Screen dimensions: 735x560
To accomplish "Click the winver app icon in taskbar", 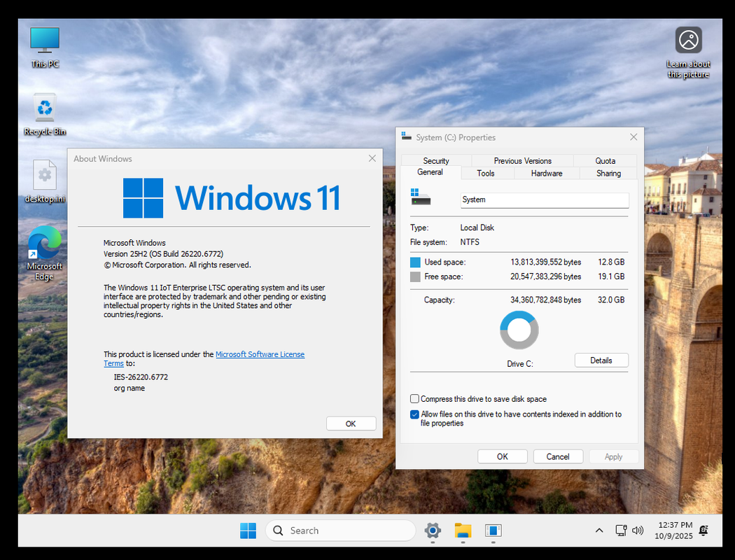I will 493,531.
